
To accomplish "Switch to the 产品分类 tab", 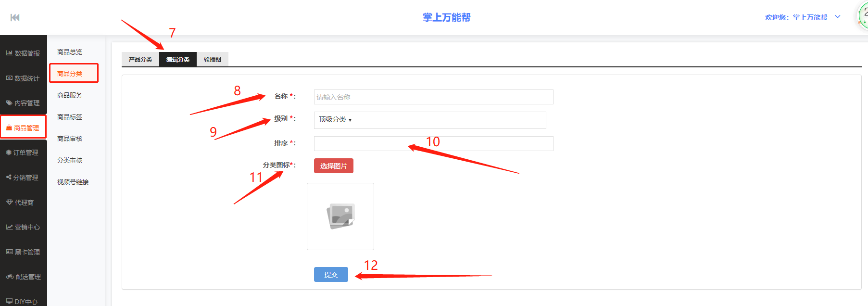I will click(140, 60).
